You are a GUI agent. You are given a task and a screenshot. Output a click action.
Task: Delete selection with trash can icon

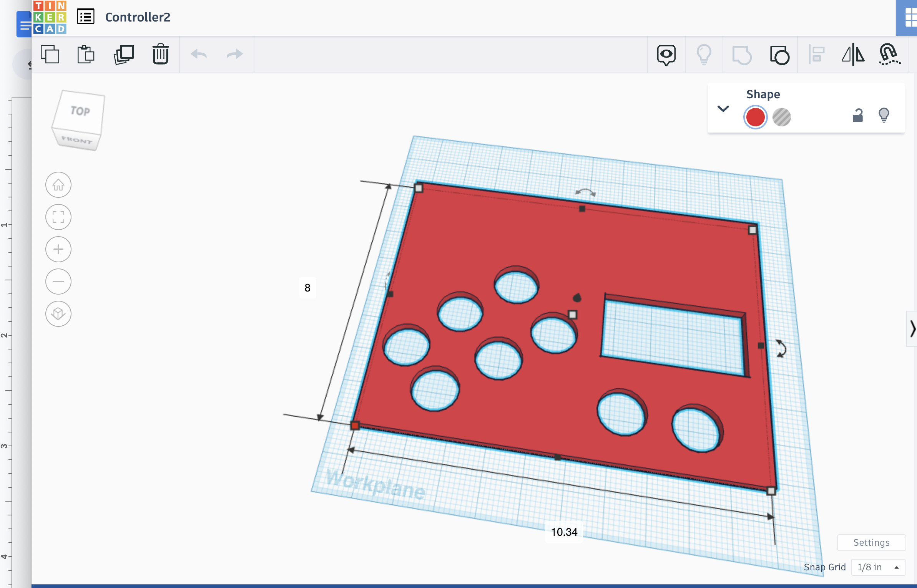160,55
